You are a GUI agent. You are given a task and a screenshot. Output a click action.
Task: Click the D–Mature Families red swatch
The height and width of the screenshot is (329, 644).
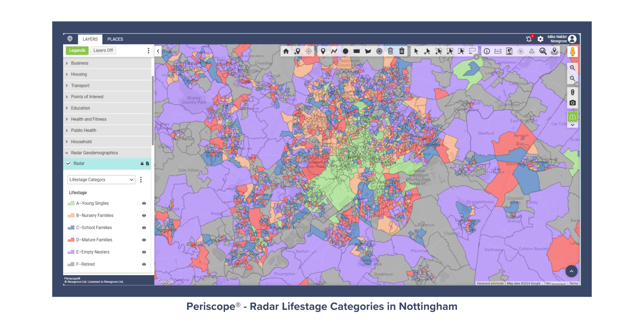[71, 240]
